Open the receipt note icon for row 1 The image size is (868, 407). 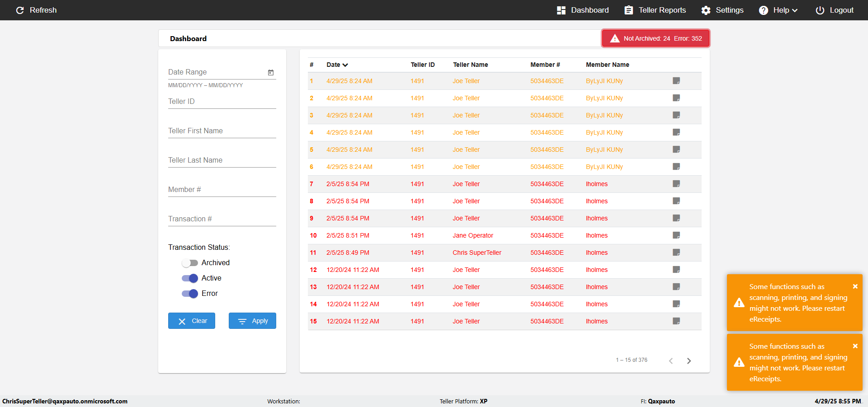click(x=676, y=81)
